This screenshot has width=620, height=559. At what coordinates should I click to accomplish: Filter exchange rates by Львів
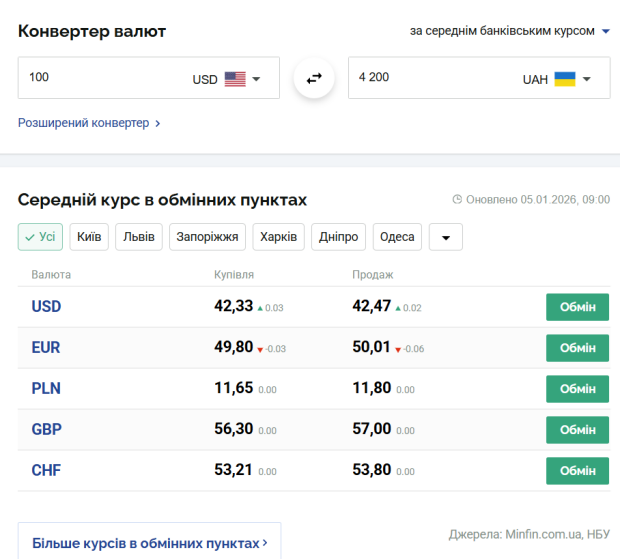click(x=139, y=237)
